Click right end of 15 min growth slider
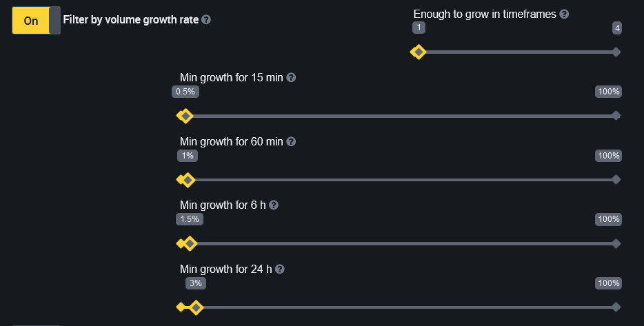This screenshot has width=644, height=326. pyautogui.click(x=616, y=116)
